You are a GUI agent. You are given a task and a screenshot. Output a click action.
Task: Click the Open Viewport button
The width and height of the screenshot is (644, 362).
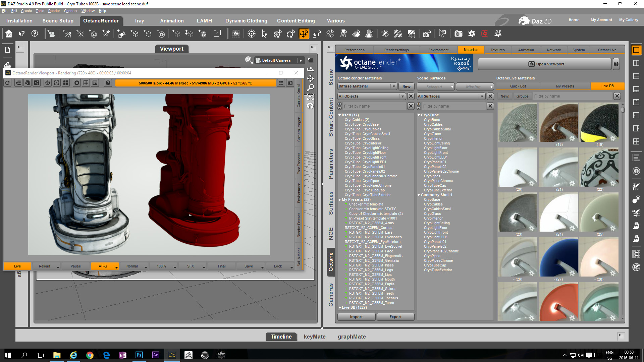point(545,64)
